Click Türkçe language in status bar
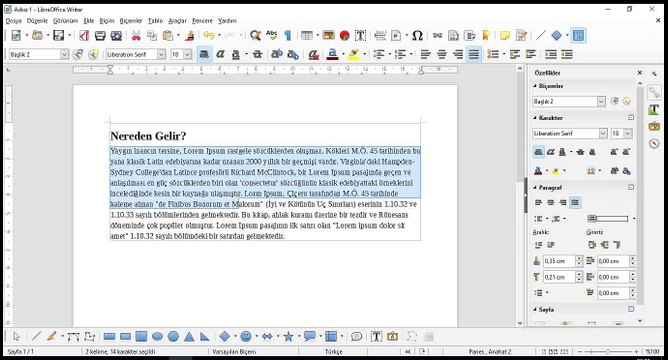 coord(334,351)
